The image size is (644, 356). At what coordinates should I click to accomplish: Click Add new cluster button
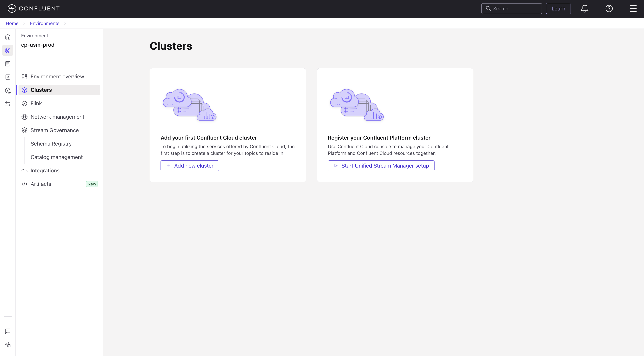[190, 166]
